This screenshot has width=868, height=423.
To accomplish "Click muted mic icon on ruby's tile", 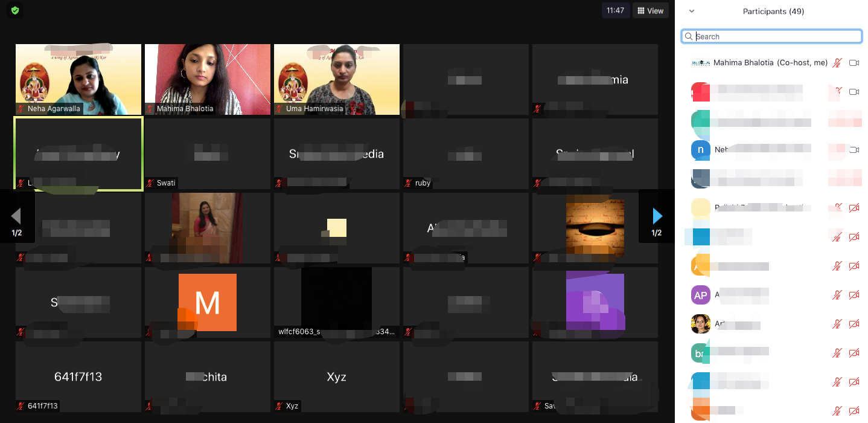I will (409, 183).
